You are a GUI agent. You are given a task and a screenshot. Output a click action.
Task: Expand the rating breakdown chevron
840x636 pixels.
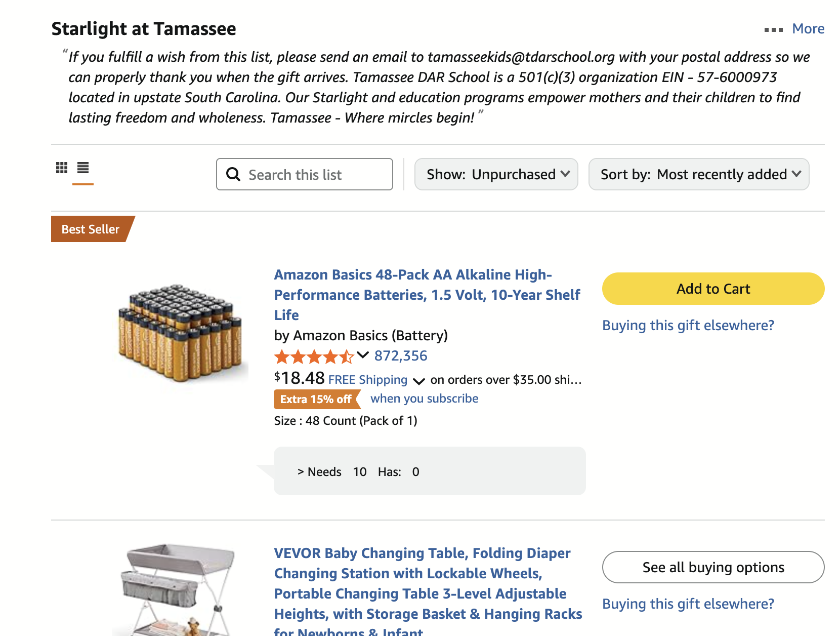coord(363,355)
